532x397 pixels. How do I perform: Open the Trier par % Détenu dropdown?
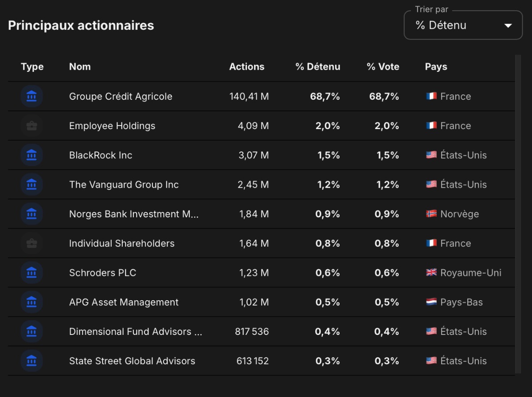pyautogui.click(x=463, y=25)
